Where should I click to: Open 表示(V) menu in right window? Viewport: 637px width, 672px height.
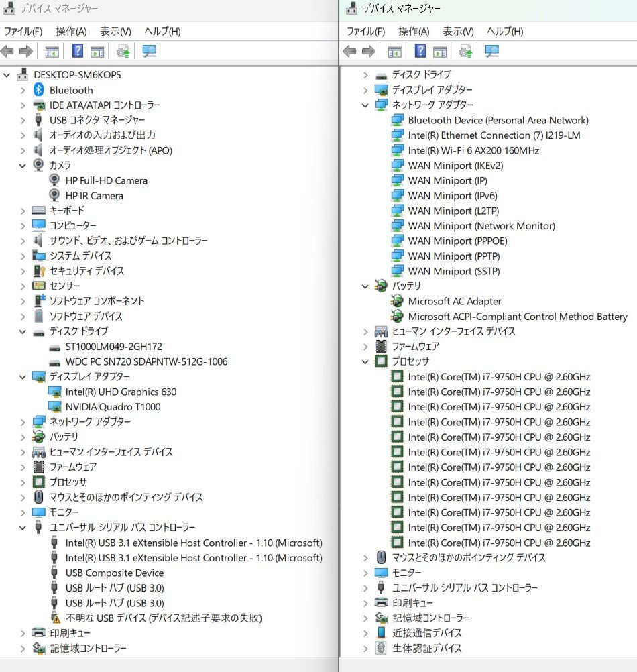pyautogui.click(x=459, y=32)
